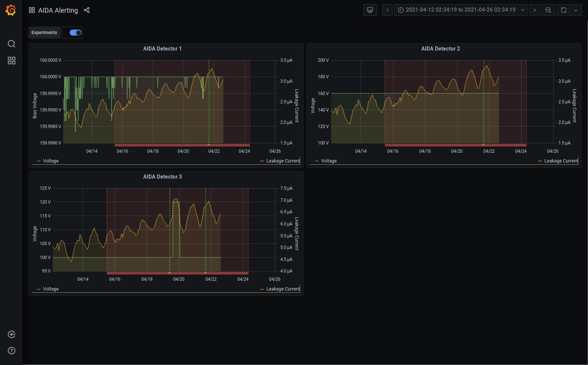Cycle the TV view mode icon
This screenshot has width=588, height=365.
point(370,10)
